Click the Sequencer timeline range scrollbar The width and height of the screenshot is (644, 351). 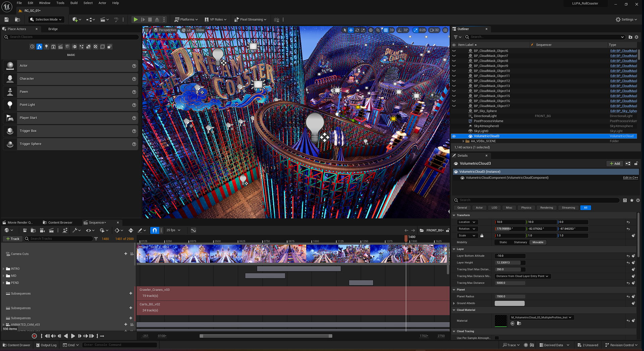266,336
